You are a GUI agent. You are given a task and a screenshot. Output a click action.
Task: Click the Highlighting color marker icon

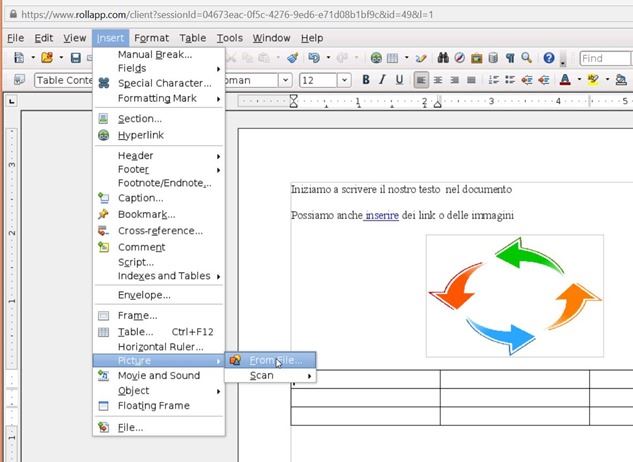pos(593,80)
